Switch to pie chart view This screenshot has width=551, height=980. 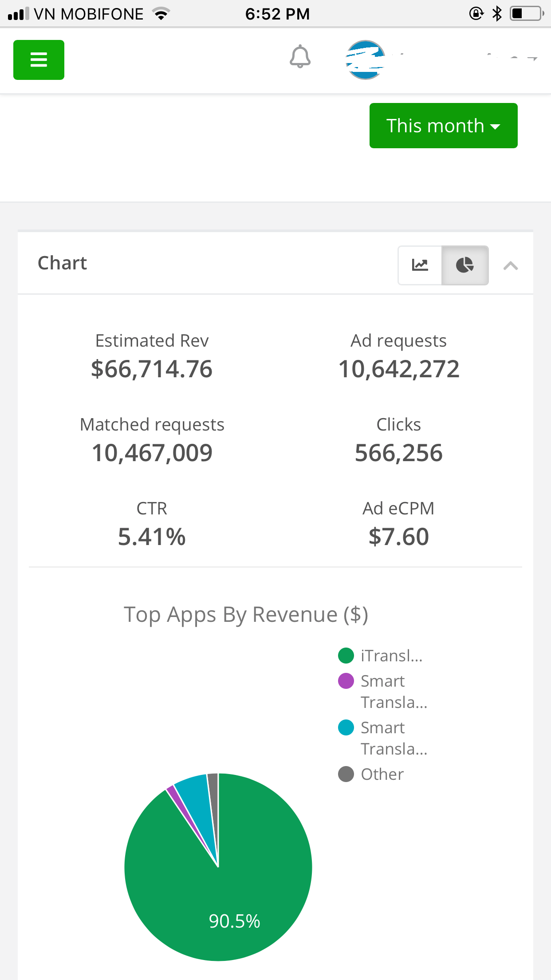465,265
